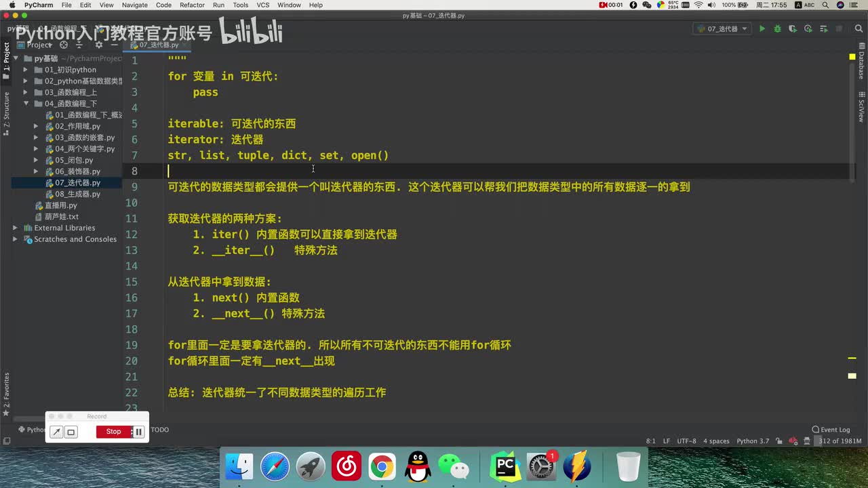
Task: Start debugging with the bug icon
Action: click(x=777, y=29)
